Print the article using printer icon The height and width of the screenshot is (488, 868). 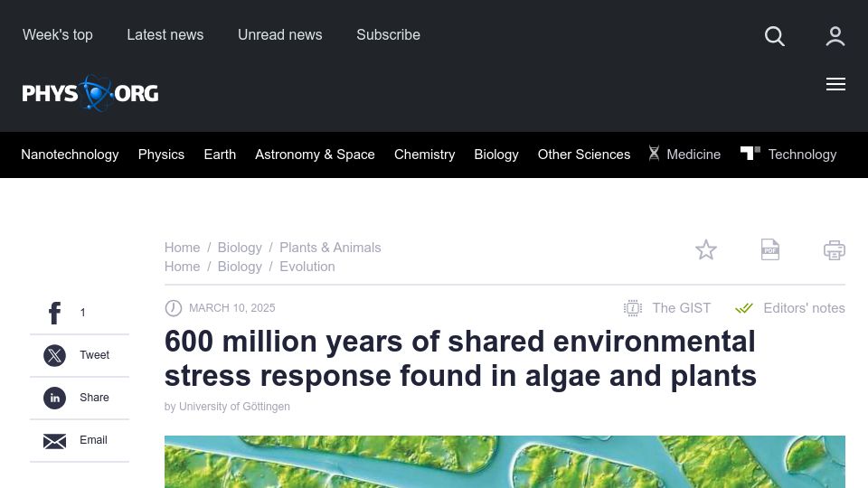pyautogui.click(x=835, y=250)
